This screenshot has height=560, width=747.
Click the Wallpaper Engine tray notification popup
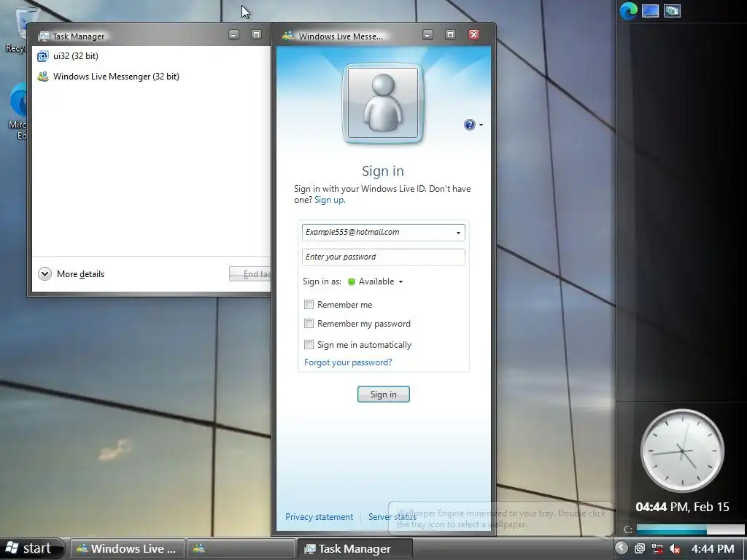501,518
